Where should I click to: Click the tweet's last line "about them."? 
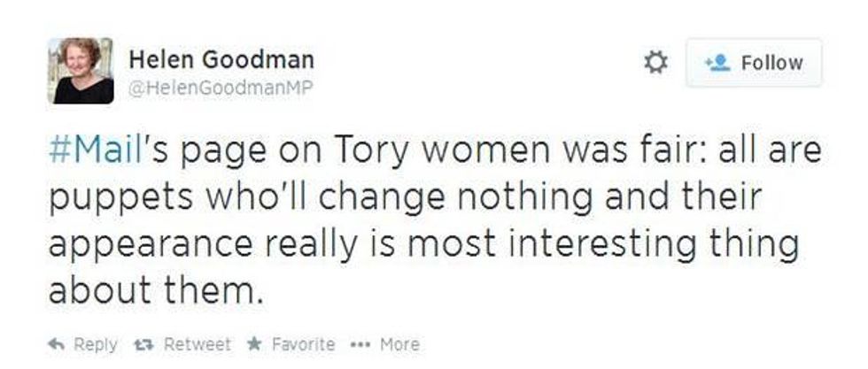click(155, 290)
